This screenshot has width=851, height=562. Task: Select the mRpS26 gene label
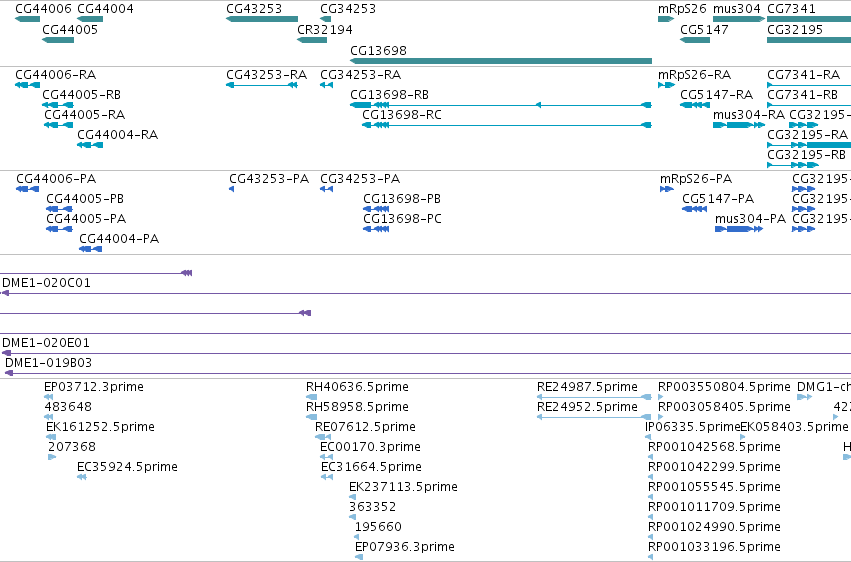682,9
